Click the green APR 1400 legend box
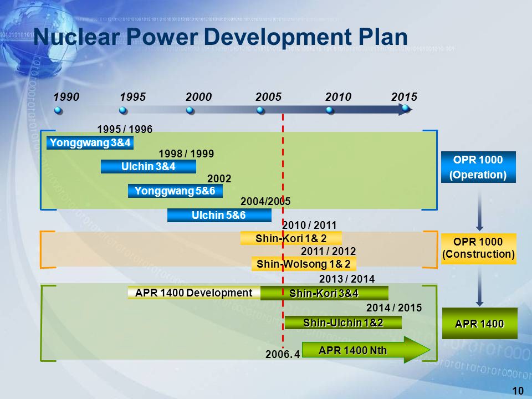Screen dimensions: 532x399 point(479,323)
